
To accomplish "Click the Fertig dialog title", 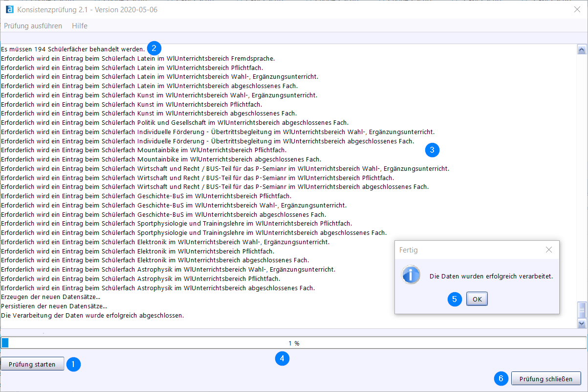I will coord(409,250).
